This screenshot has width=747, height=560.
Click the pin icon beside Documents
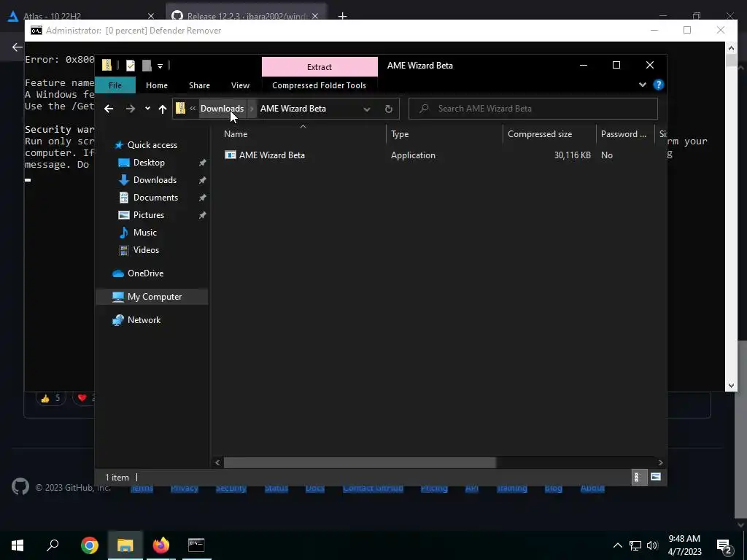[203, 198]
